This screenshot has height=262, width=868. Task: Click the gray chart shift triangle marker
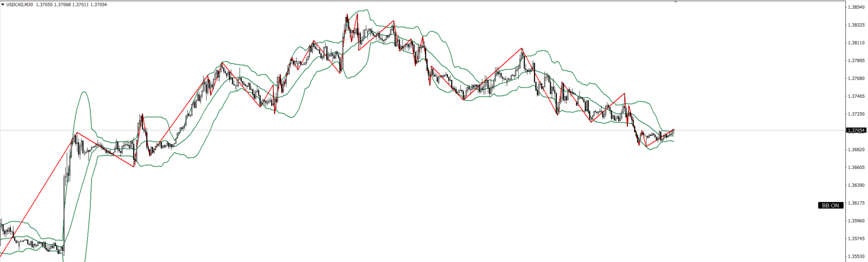676,2
